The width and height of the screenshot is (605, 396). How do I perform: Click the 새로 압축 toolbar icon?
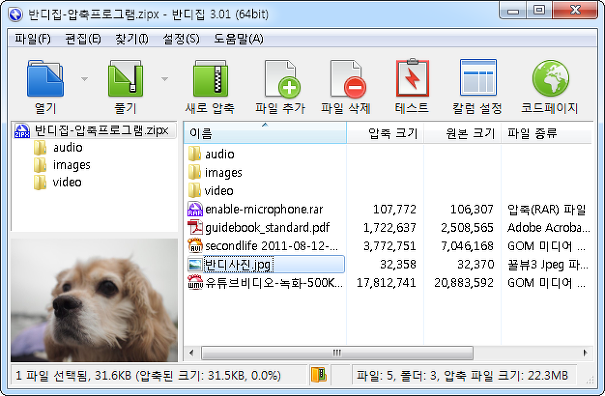pyautogui.click(x=210, y=79)
